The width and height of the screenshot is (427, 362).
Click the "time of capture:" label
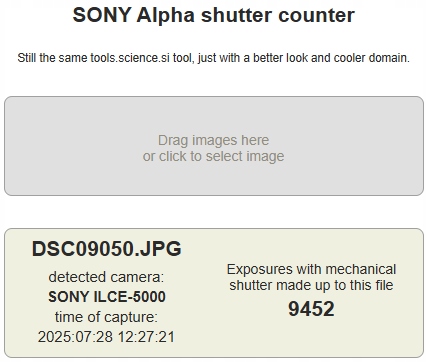tap(106, 317)
